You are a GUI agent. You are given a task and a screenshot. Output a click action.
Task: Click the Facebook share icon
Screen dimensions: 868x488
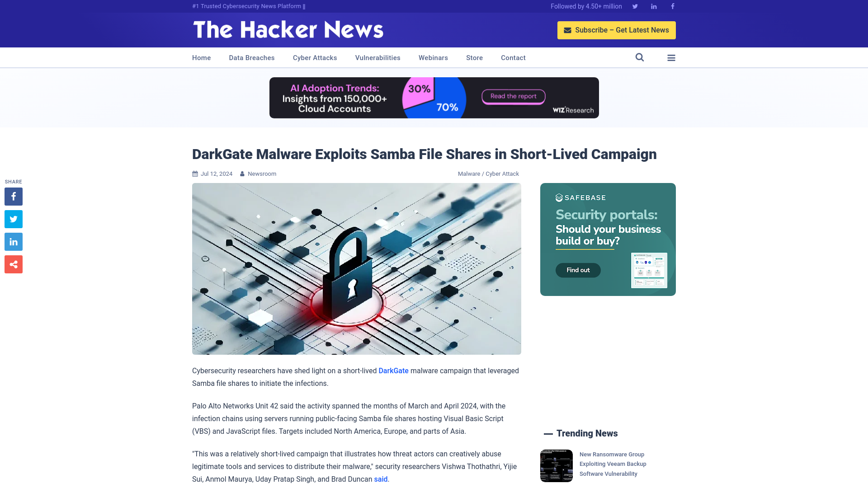[13, 196]
